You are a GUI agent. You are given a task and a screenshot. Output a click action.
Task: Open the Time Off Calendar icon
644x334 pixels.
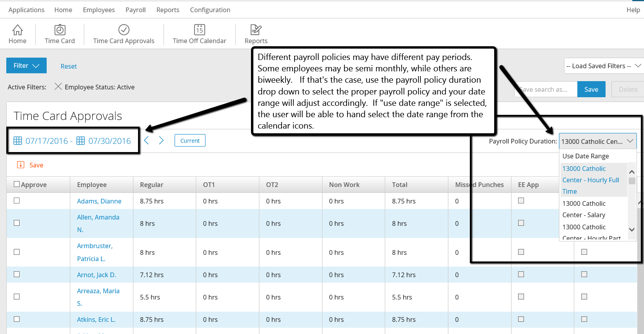point(199,30)
